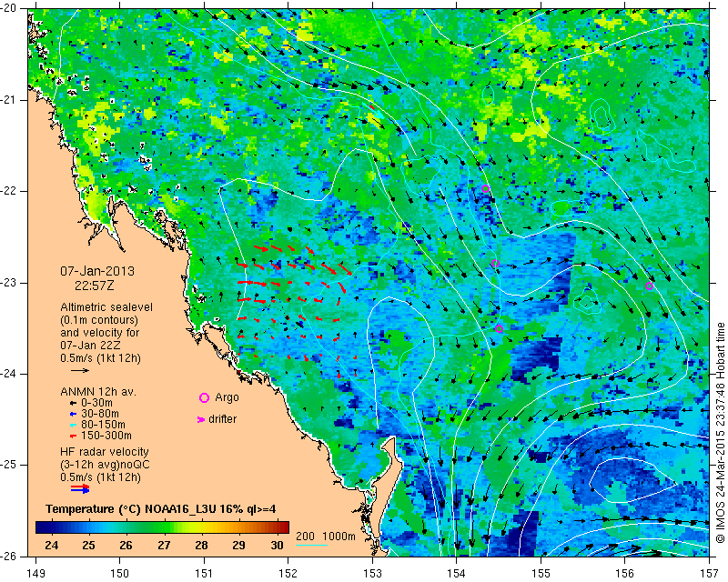Click the '0-30m' depth label
Image resolution: width=728 pixels, height=582 pixels.
click(x=96, y=403)
